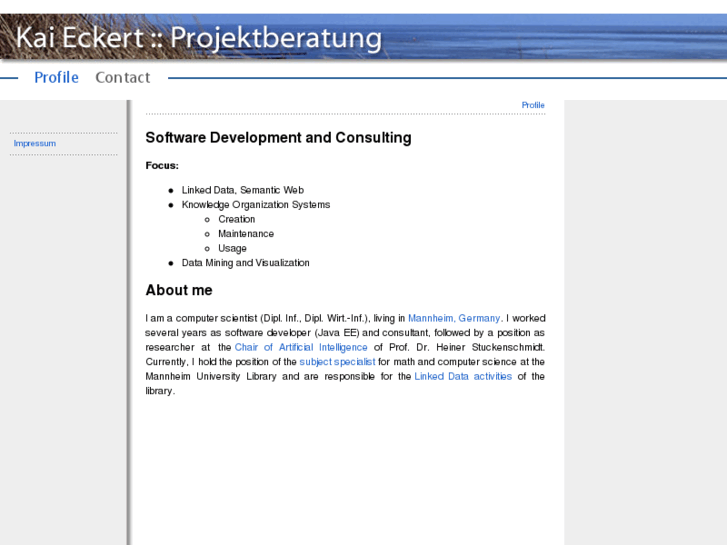Click the Maintenance sub-item
727x545 pixels.
pyautogui.click(x=246, y=234)
